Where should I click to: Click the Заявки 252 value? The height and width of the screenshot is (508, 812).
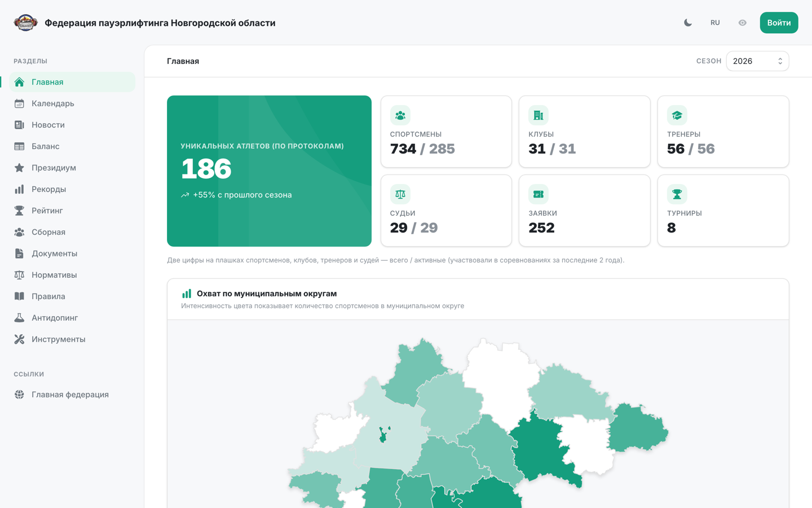(541, 228)
